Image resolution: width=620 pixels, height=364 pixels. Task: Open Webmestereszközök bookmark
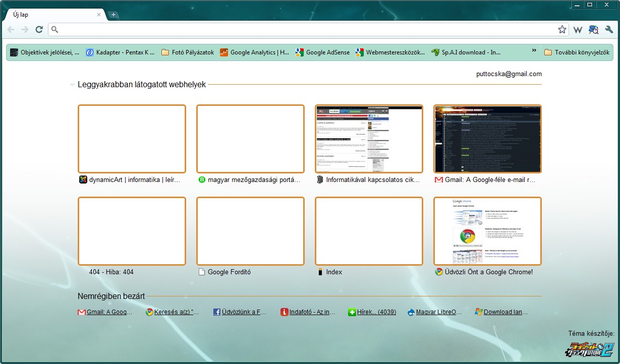(390, 52)
